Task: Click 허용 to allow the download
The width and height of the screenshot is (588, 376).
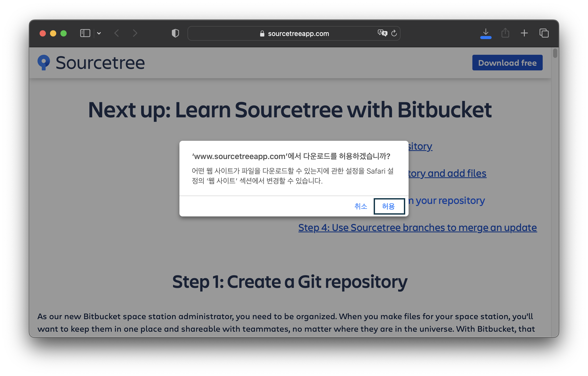Action: coord(389,206)
